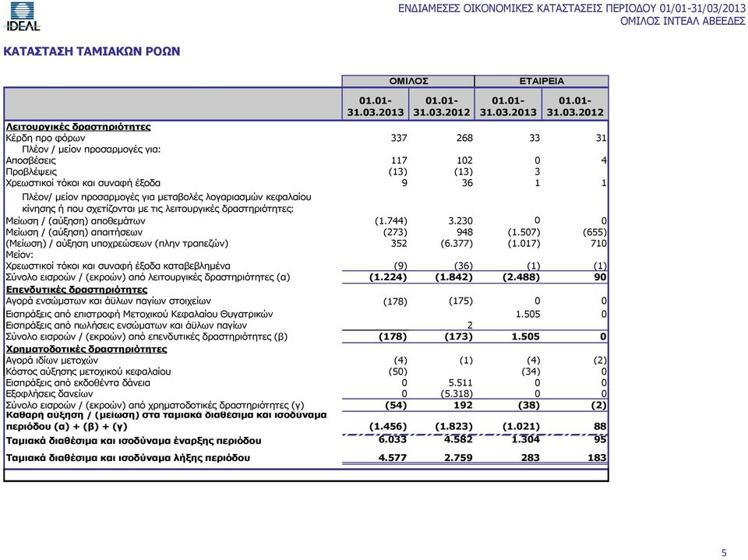Click the row label Μείωση / (αύξηση) απαιτήσεων
The width and height of the screenshot is (748, 560).
pos(74,232)
